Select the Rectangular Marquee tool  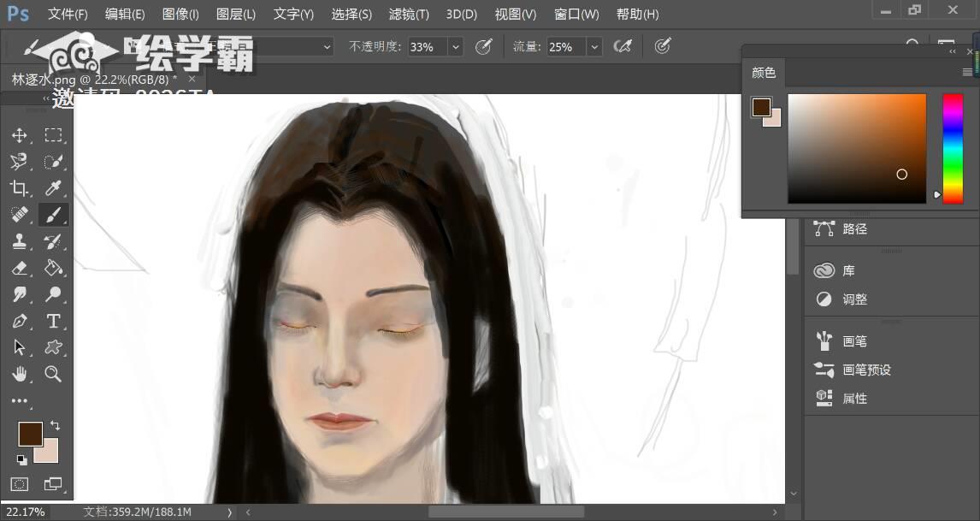53,135
